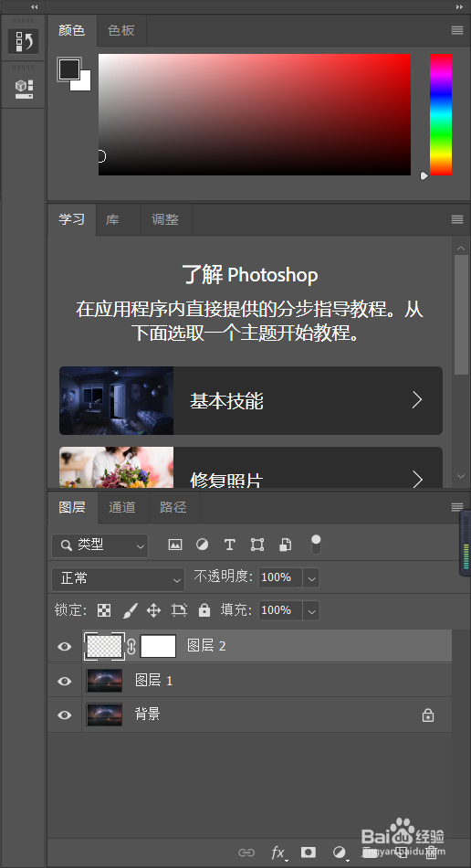The image size is (471, 868).
Task: Open the History panel icon
Action: point(23,41)
